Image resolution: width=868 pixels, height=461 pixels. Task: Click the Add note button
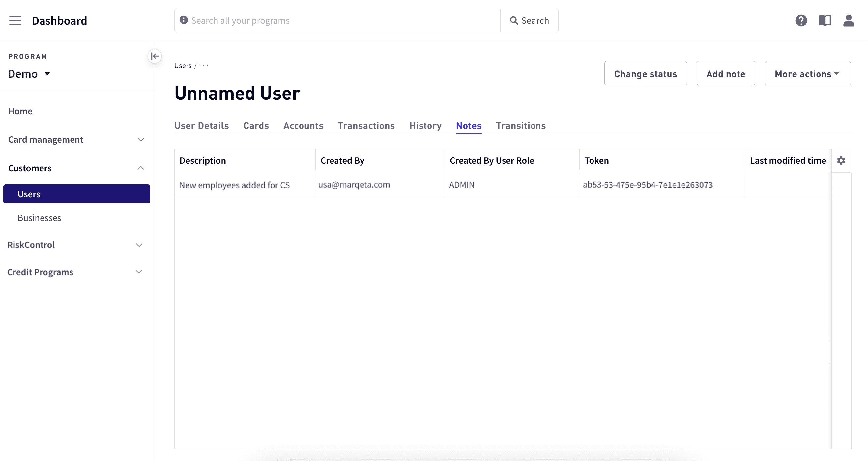pyautogui.click(x=725, y=73)
